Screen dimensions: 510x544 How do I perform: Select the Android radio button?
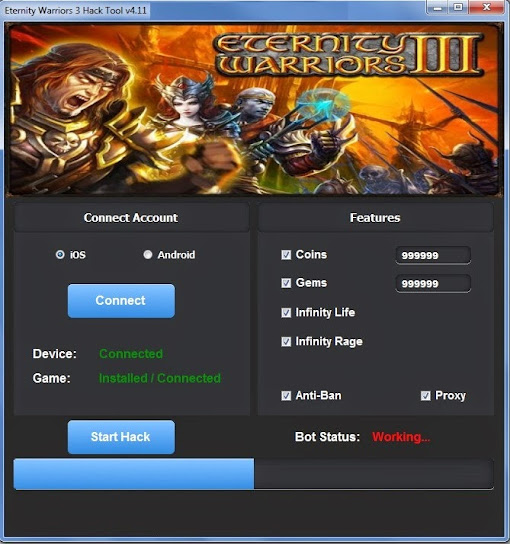pos(148,255)
